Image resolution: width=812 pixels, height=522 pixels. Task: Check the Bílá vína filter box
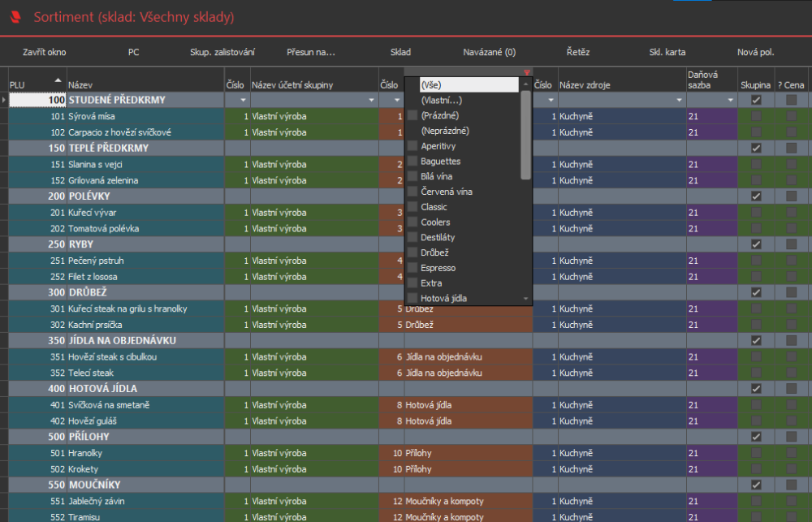tap(412, 176)
